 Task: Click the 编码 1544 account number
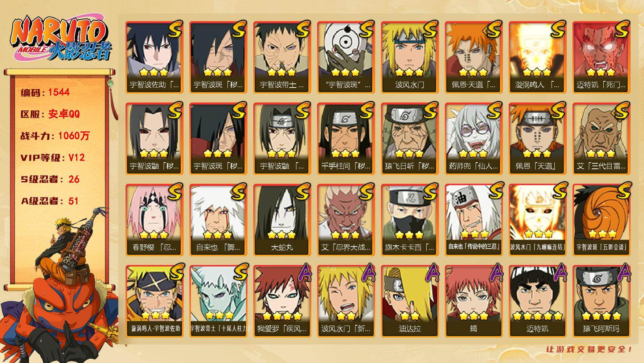(45, 92)
